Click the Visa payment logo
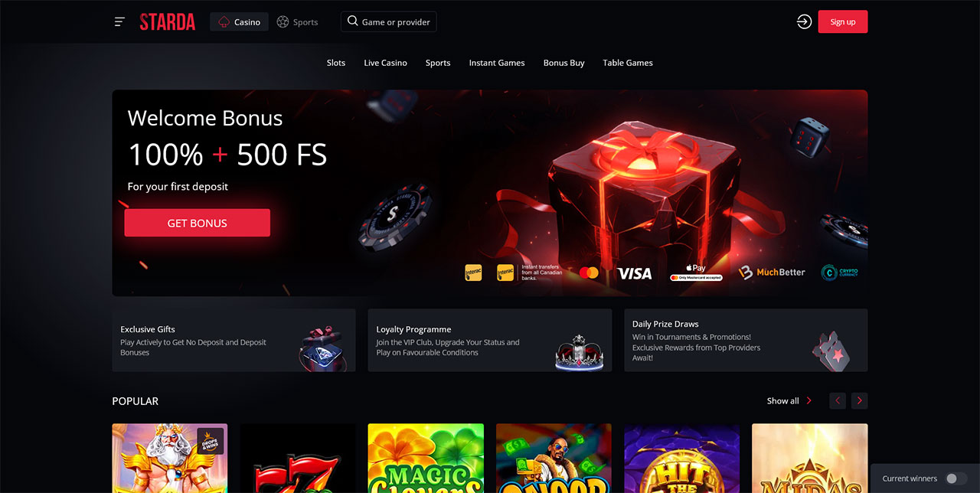980x493 pixels. pos(634,273)
